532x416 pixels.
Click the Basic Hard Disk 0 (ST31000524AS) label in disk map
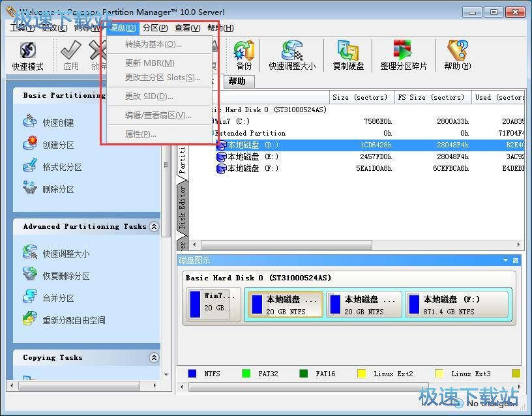[258, 278]
